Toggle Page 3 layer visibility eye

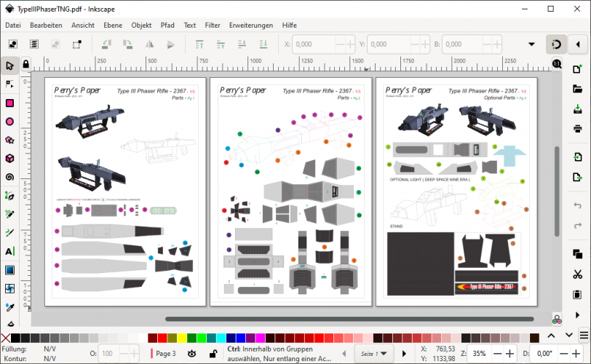click(x=192, y=354)
